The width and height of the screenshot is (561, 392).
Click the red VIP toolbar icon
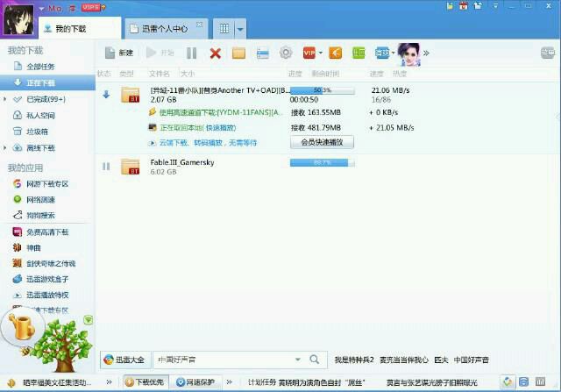click(x=309, y=53)
